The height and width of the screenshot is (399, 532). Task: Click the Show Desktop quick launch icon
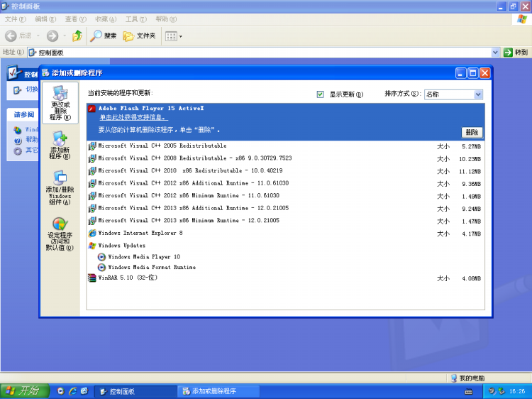pyautogui.click(x=84, y=391)
